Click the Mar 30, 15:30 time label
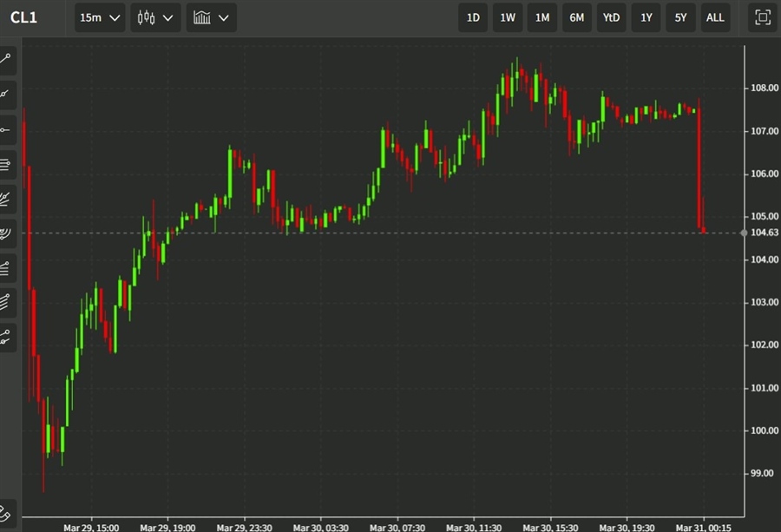The image size is (781, 532). tap(550, 528)
